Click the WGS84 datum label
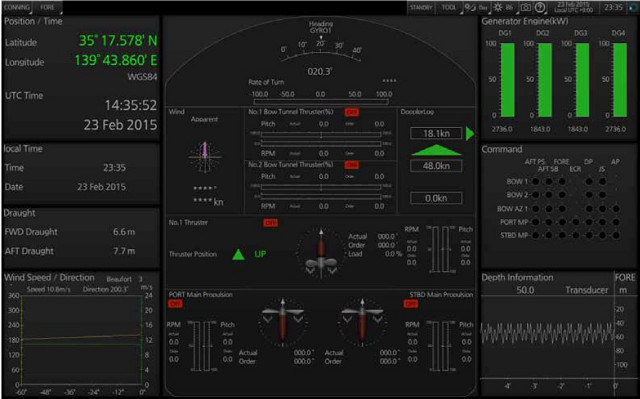640x399 pixels. click(x=142, y=77)
